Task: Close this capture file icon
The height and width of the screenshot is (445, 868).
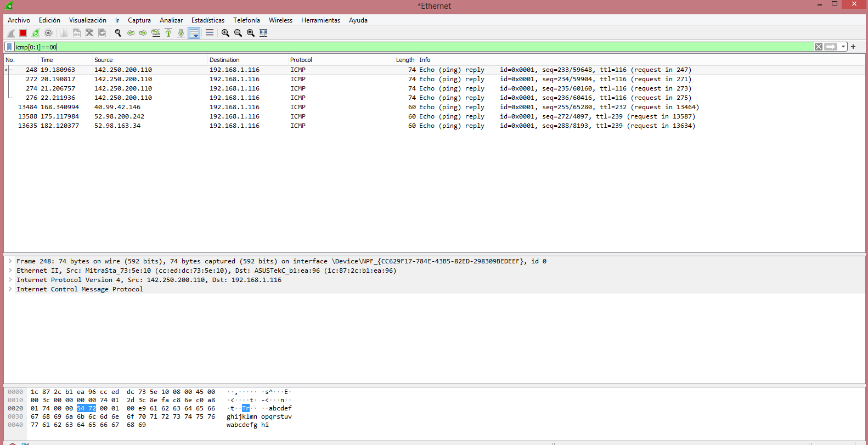Action: click(x=89, y=33)
